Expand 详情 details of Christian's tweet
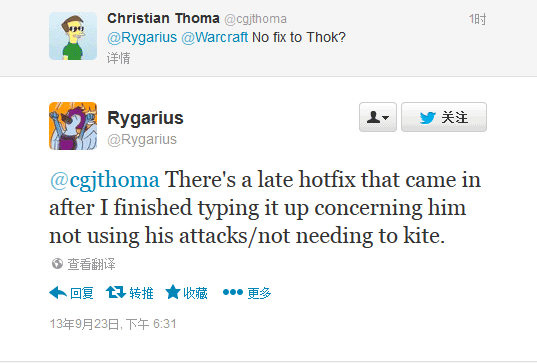Viewport: 537px width, 363px height. click(118, 58)
